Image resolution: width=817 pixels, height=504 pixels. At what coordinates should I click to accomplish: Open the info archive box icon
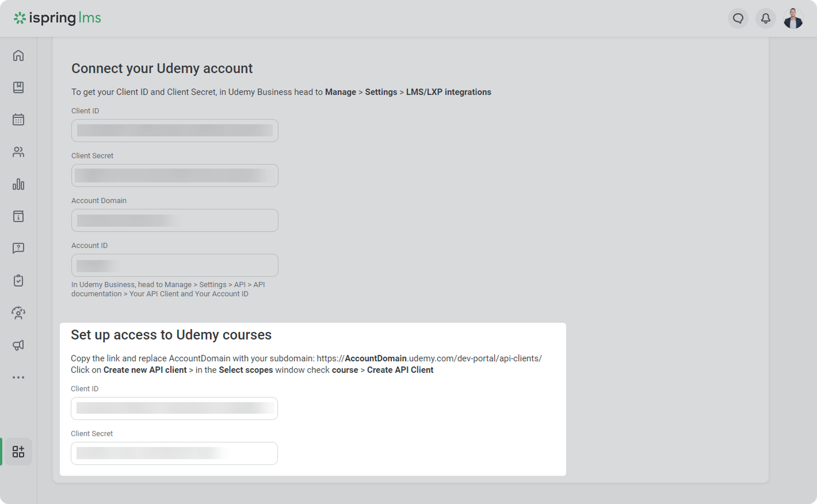[18, 216]
